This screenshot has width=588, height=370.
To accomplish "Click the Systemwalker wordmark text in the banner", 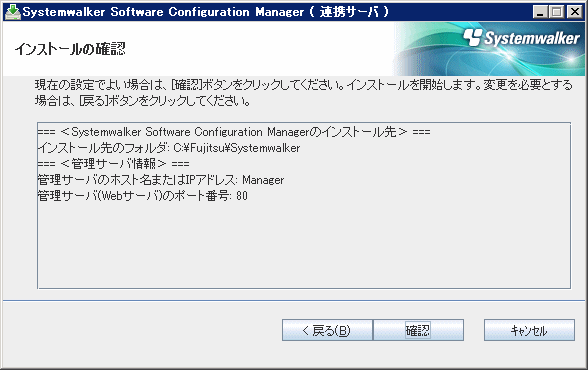I will pos(532,38).
